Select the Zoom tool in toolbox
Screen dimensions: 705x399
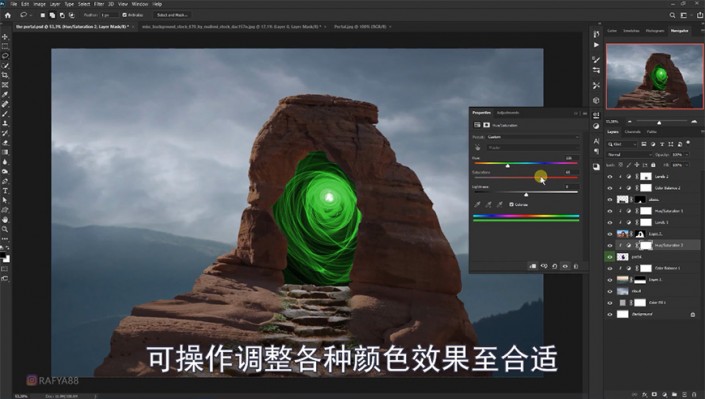[x=5, y=229]
